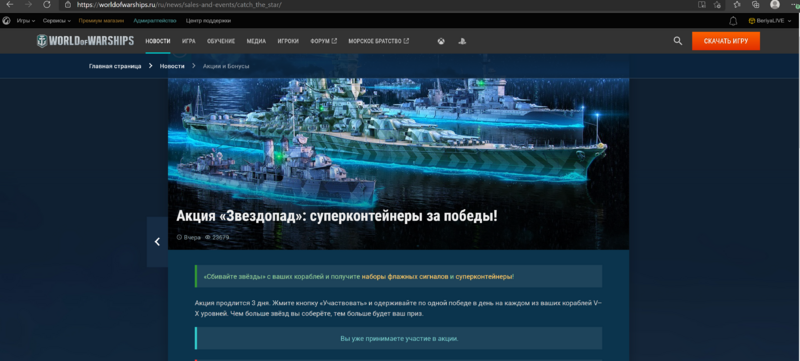Open site search with the magnifier icon
Image resolution: width=800 pixels, height=361 pixels.
(x=678, y=41)
